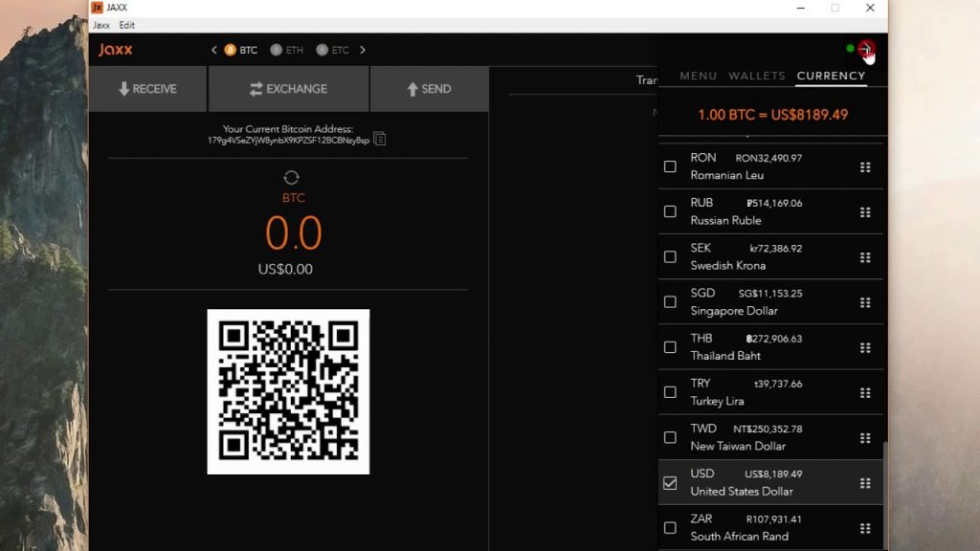Click the drag handle for Russian Ruble
The height and width of the screenshot is (551, 980).
(x=865, y=212)
